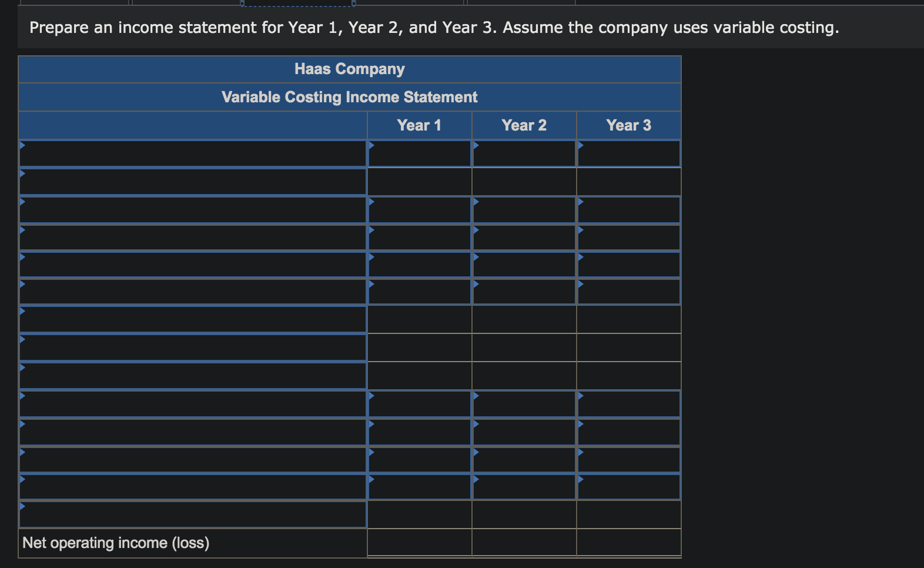Open the fifth row's account label dropdown
Viewport: 924px width, 568px height.
193,265
